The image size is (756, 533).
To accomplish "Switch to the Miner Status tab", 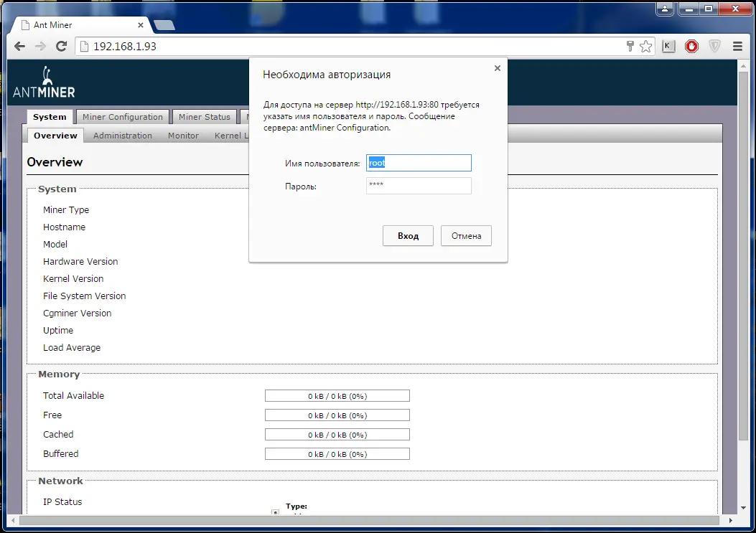I will [x=205, y=117].
